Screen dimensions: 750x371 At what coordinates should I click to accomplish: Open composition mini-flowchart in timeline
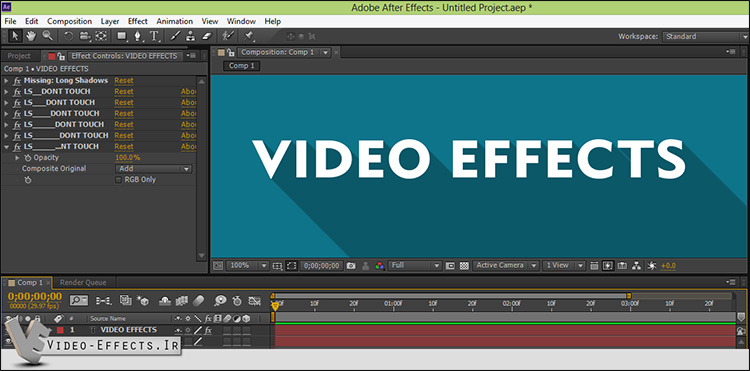click(x=104, y=301)
